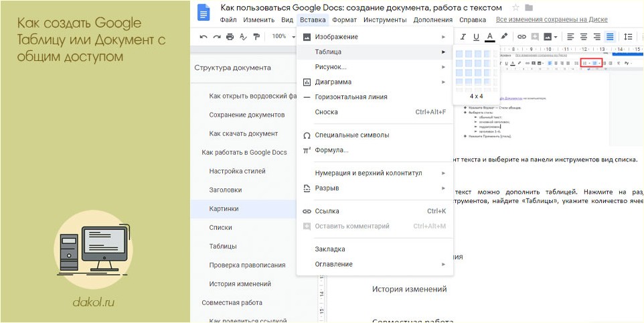Go to 'История изменений' in outline

point(240,284)
